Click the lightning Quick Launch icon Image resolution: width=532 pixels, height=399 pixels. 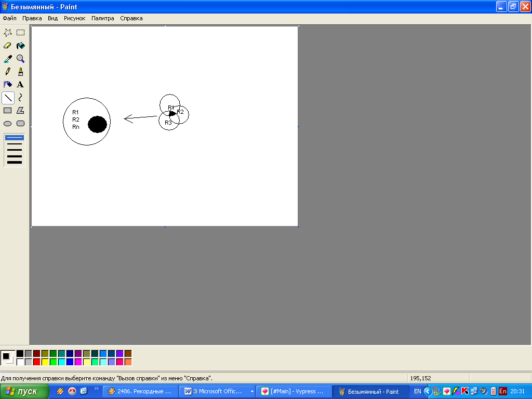(x=60, y=392)
